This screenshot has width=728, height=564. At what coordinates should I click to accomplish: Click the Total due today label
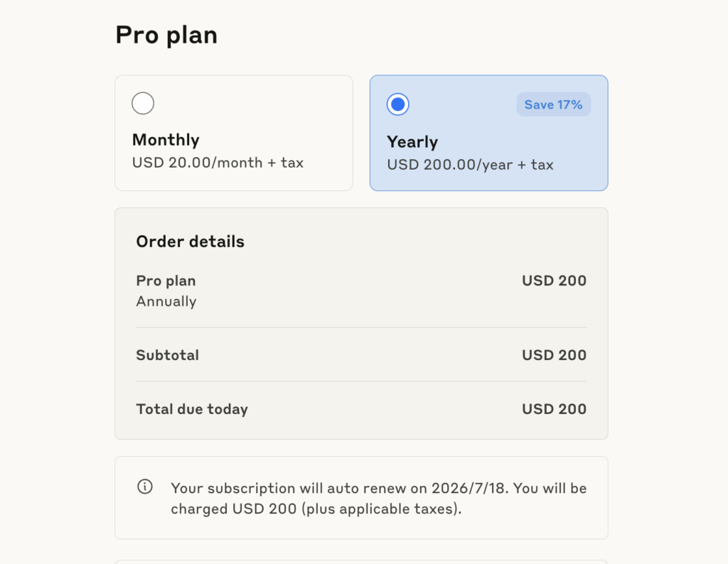click(192, 409)
